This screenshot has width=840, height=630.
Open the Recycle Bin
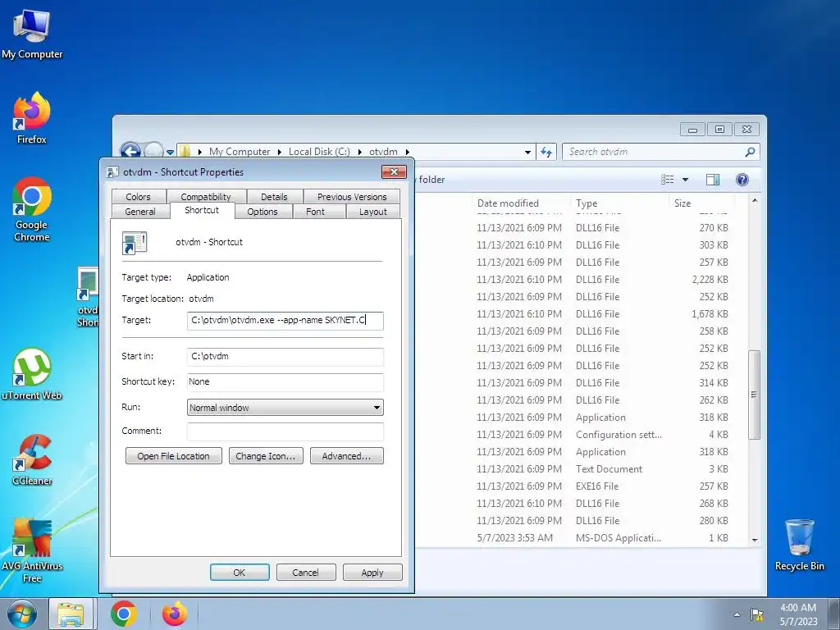point(799,545)
